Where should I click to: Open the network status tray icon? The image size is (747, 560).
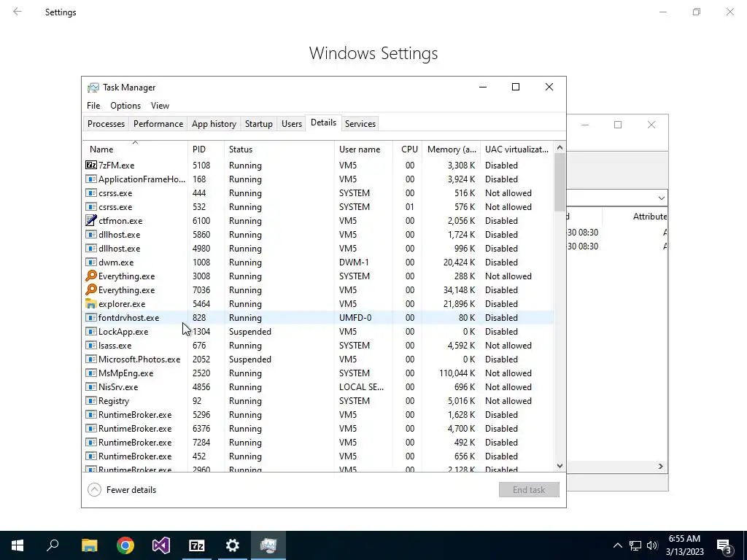pos(635,545)
